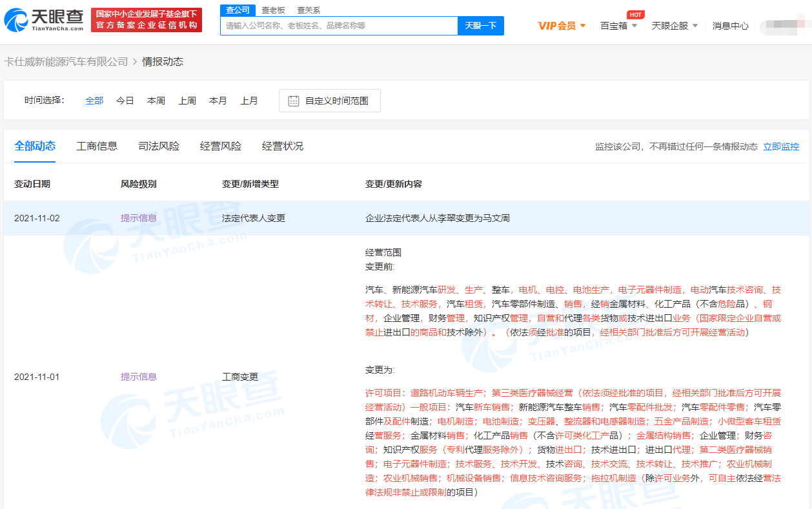
Task: Click the 工商变更 cell
Action: click(240, 377)
